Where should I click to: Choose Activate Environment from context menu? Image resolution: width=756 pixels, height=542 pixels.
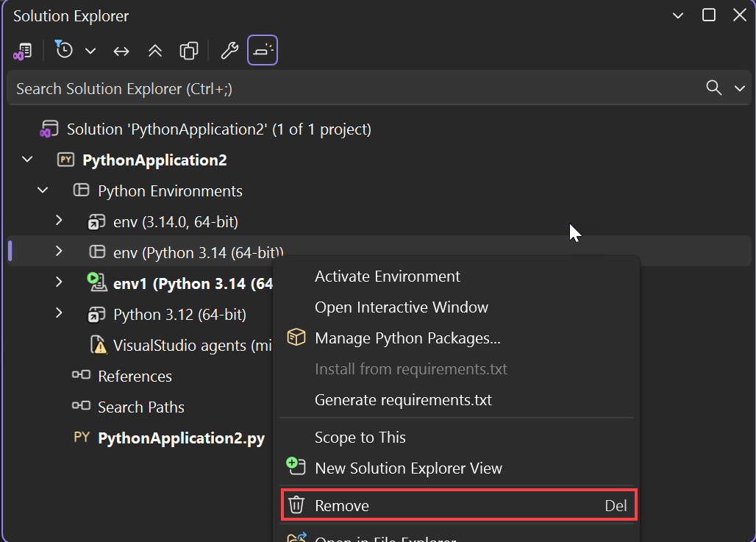386,277
